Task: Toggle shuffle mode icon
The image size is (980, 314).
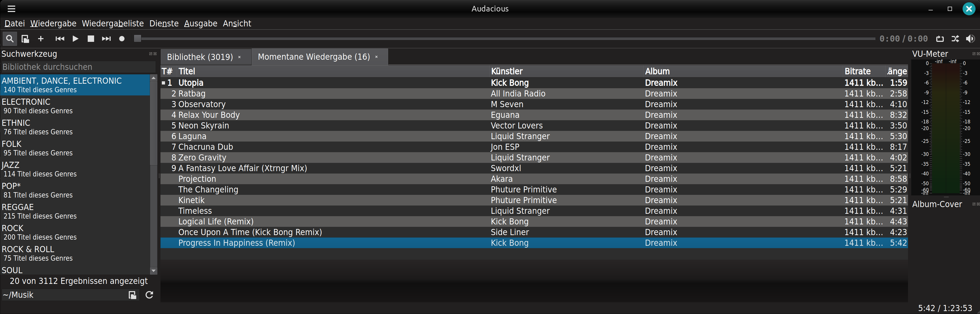Action: 955,39
